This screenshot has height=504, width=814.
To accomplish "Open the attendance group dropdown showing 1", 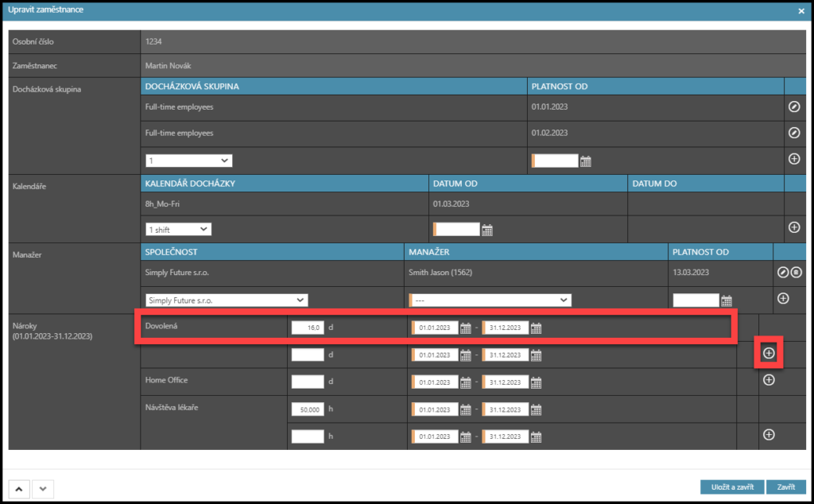I will [x=189, y=161].
